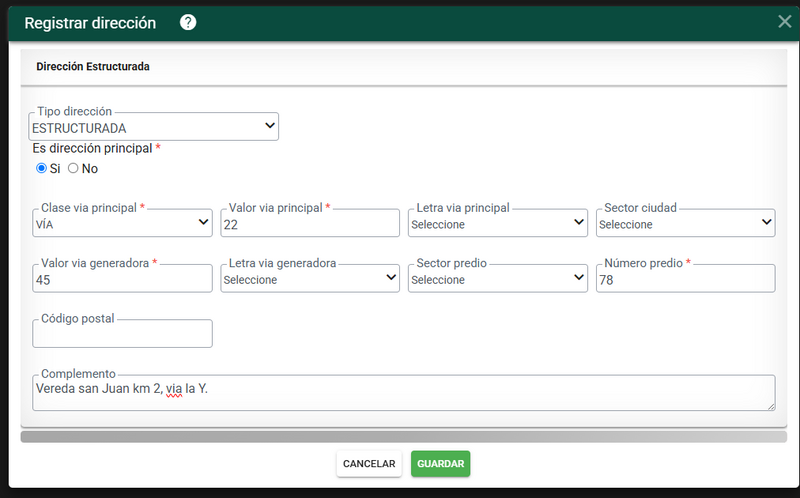Click the Valor via principal field
This screenshot has width=800, height=498.
click(310, 223)
